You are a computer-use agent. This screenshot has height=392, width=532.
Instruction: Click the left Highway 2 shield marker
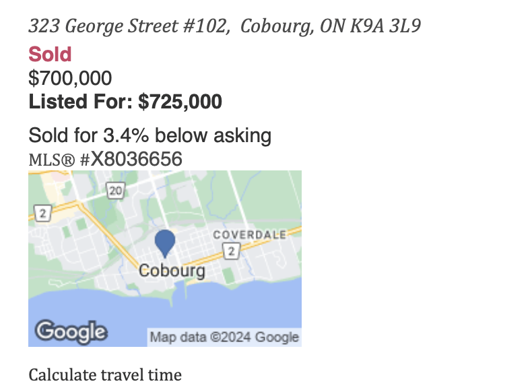click(43, 214)
